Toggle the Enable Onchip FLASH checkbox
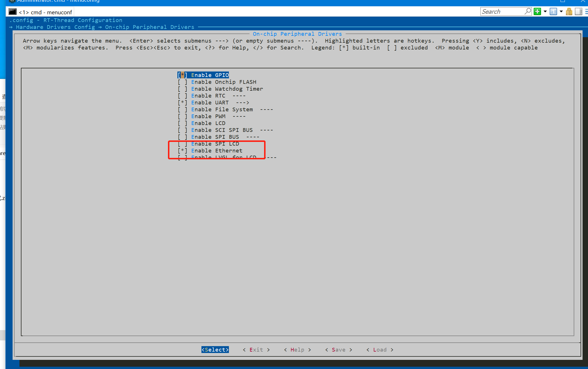The image size is (588, 369). 182,82
